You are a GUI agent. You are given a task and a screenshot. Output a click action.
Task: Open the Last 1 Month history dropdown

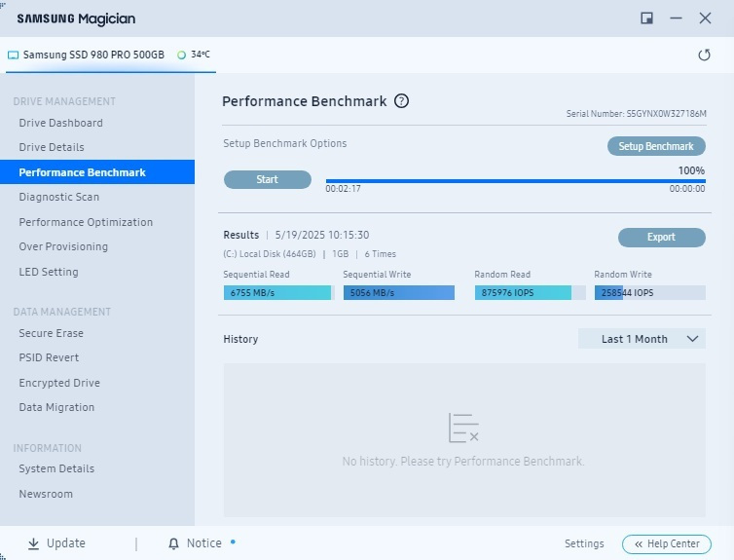click(x=642, y=339)
